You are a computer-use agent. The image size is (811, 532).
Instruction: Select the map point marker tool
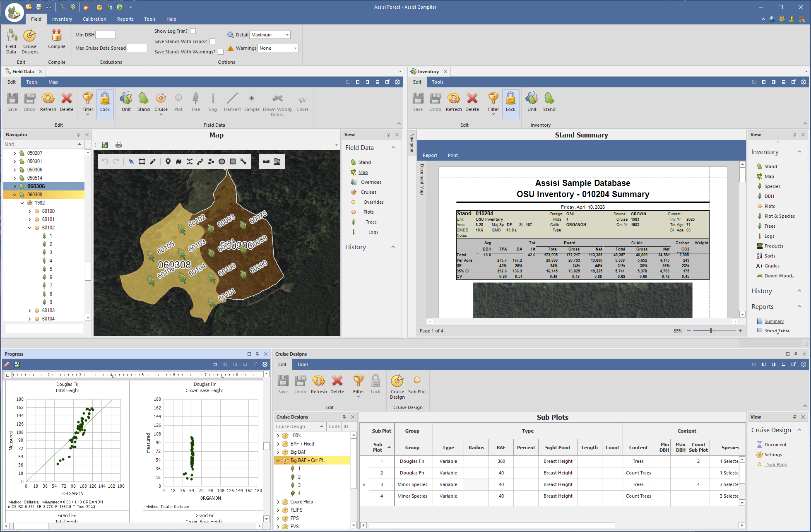click(168, 161)
